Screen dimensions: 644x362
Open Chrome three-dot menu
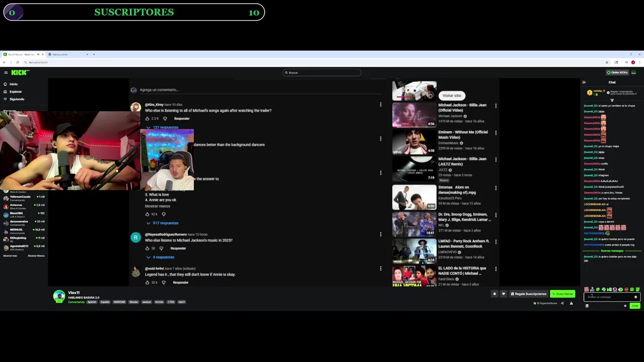point(640,62)
